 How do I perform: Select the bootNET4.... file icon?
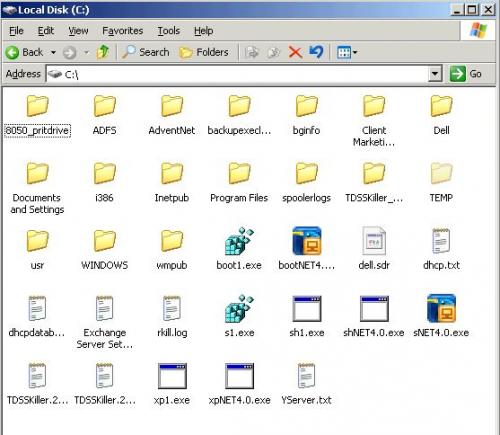[x=306, y=241]
